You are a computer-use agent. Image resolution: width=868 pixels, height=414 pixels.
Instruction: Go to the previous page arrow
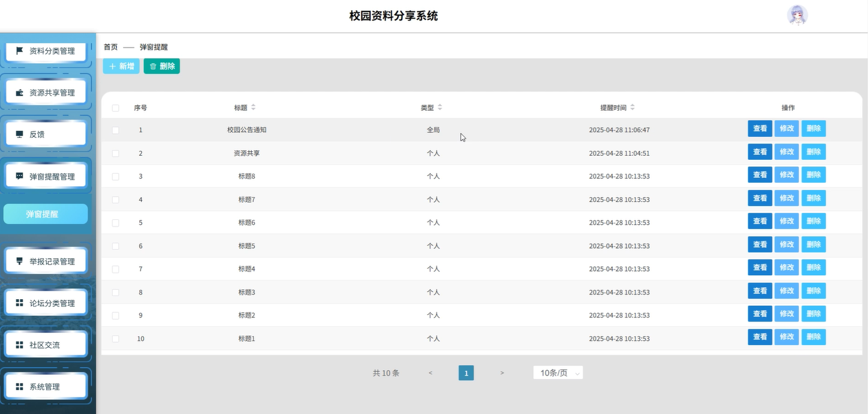pos(430,373)
